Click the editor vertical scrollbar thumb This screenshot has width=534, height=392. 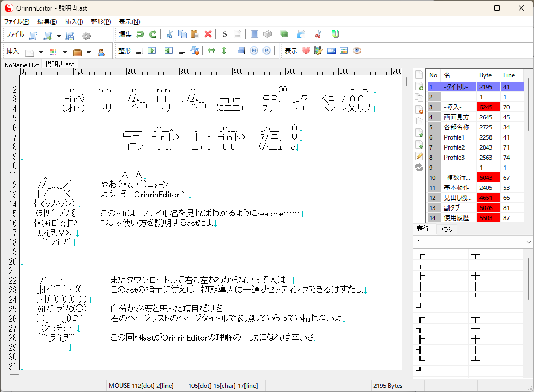click(x=406, y=82)
